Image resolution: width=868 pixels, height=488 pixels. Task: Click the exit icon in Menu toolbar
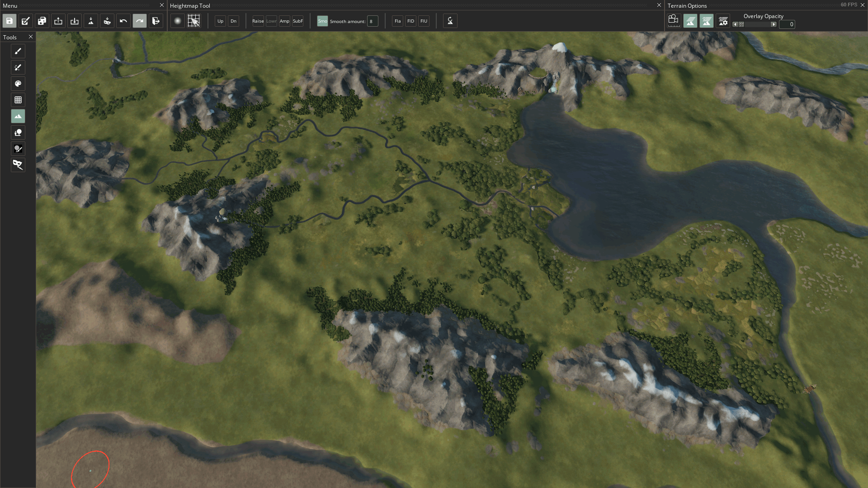point(156,21)
